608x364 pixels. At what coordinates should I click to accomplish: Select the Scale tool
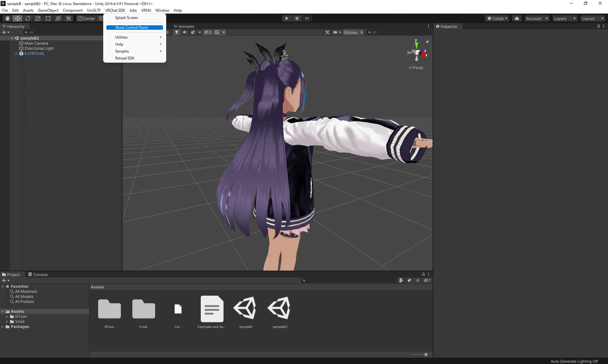tap(37, 18)
